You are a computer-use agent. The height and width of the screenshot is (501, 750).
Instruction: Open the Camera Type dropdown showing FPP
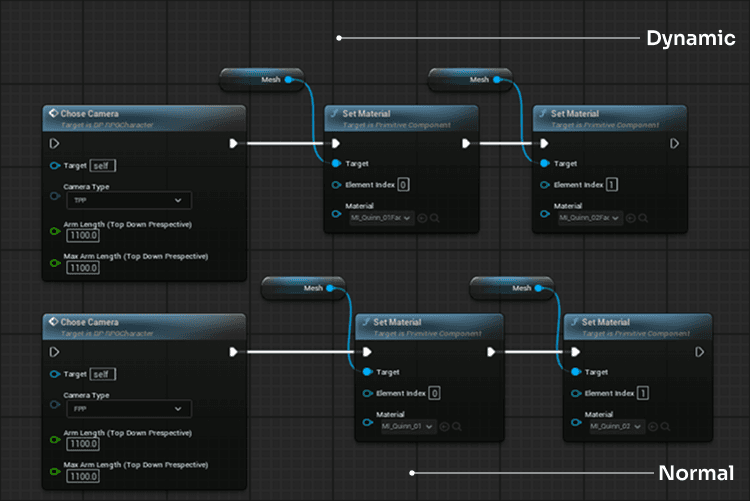coord(126,409)
